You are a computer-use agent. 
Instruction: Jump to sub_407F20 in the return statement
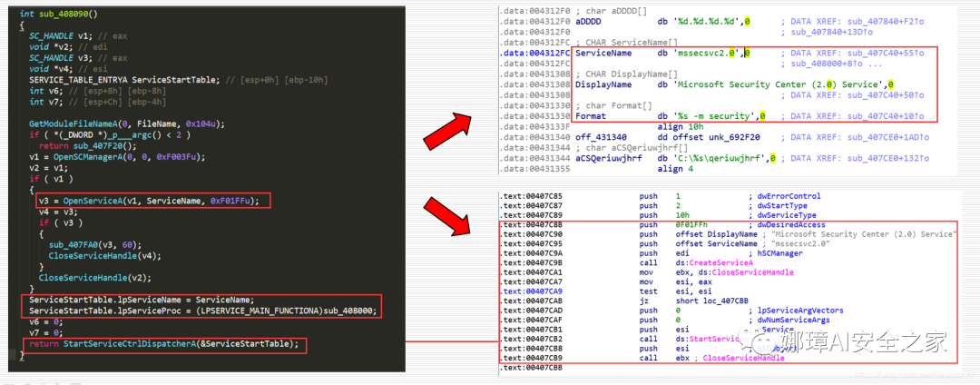click(x=89, y=147)
